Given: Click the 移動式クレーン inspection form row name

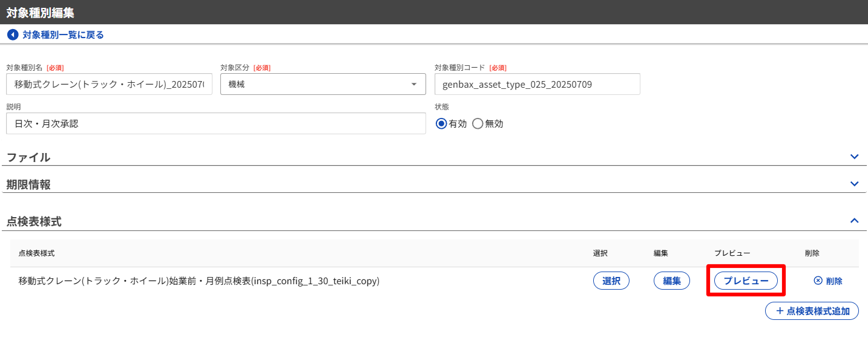Looking at the screenshot, I should [x=199, y=281].
